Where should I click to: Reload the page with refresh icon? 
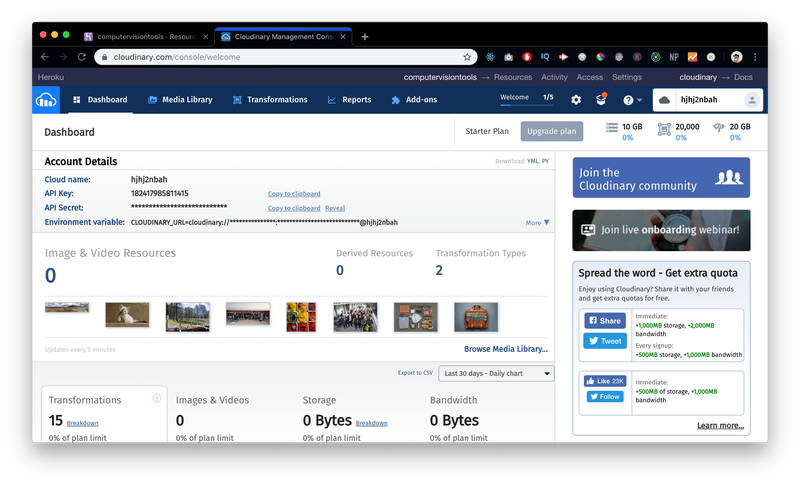[82, 57]
